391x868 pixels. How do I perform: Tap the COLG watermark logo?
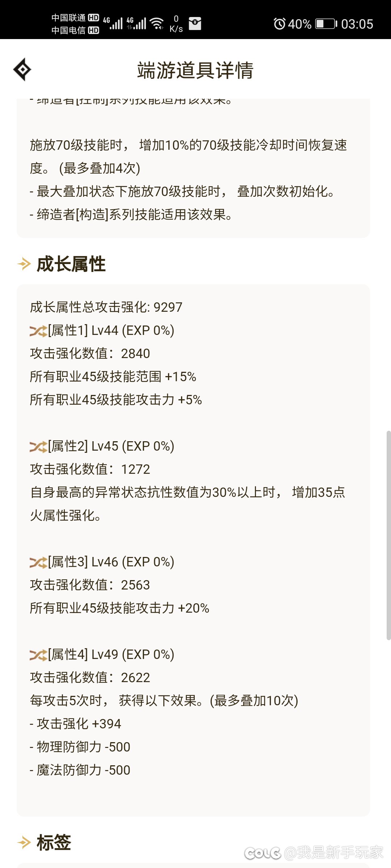pos(263,853)
